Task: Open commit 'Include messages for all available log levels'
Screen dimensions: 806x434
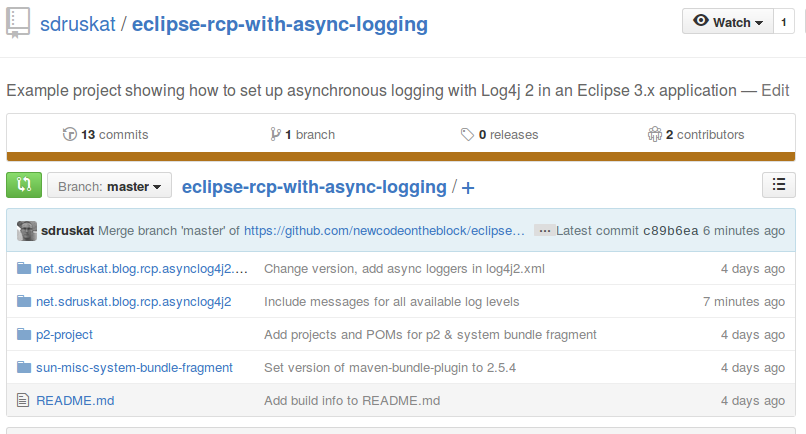Action: [392, 302]
